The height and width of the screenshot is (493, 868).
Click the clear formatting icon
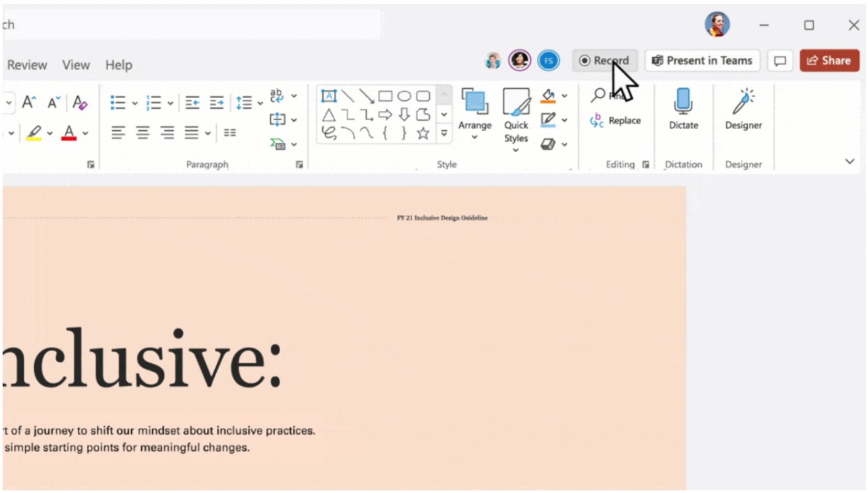coord(80,103)
